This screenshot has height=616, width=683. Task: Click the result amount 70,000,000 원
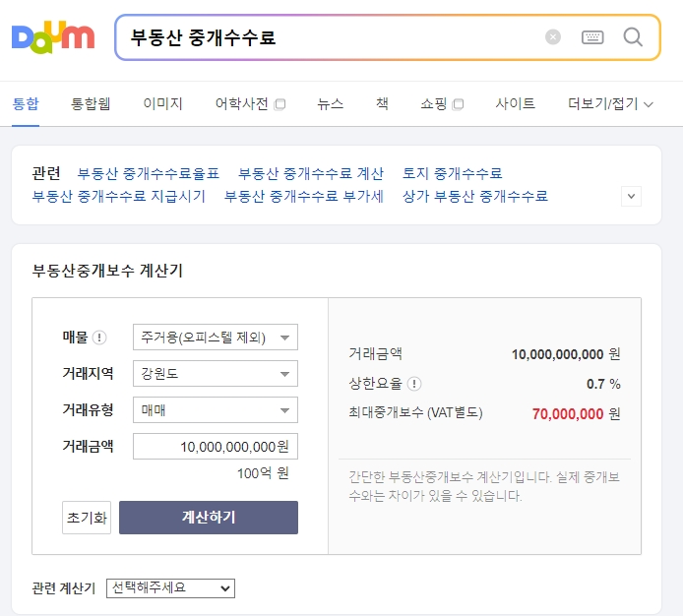pos(577,413)
